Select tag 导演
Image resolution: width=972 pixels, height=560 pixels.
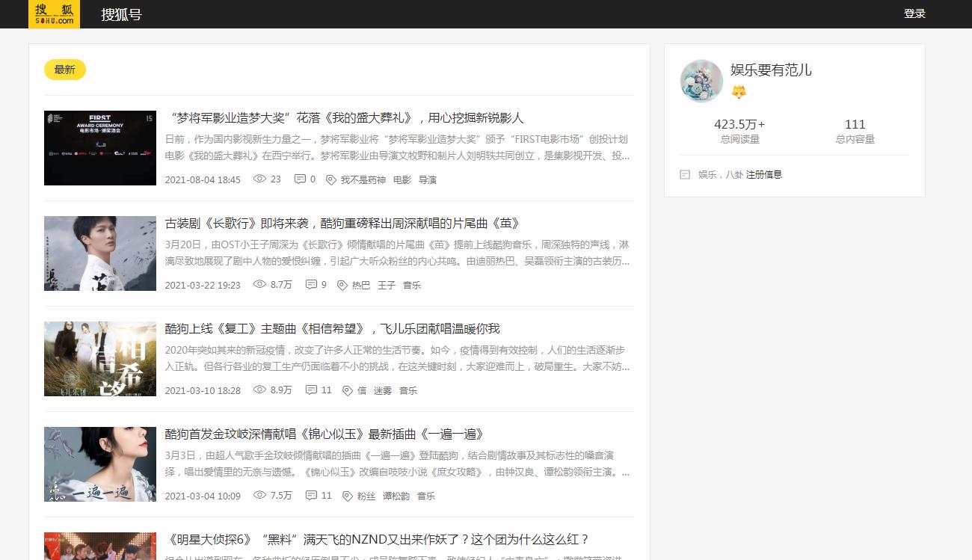428,180
